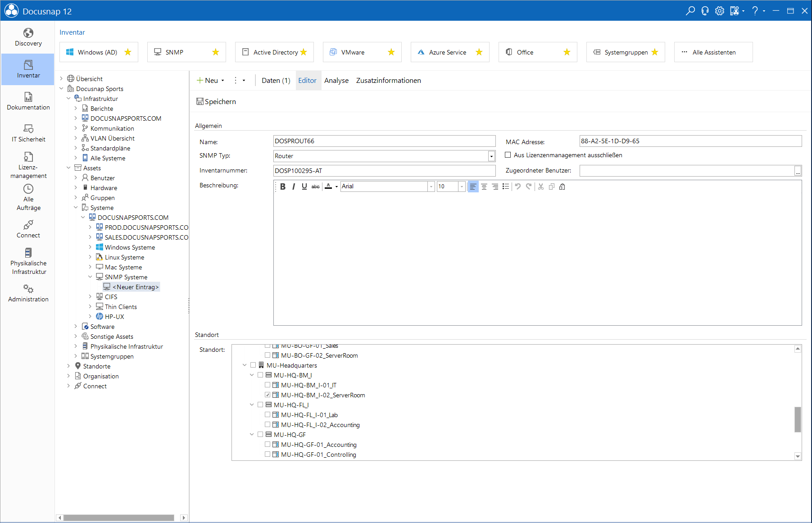Screen dimensions: 812x523
Task: Uncheck the MU-HQ-BM_I-02_ServerRoom location checkbox
Action: click(x=268, y=395)
